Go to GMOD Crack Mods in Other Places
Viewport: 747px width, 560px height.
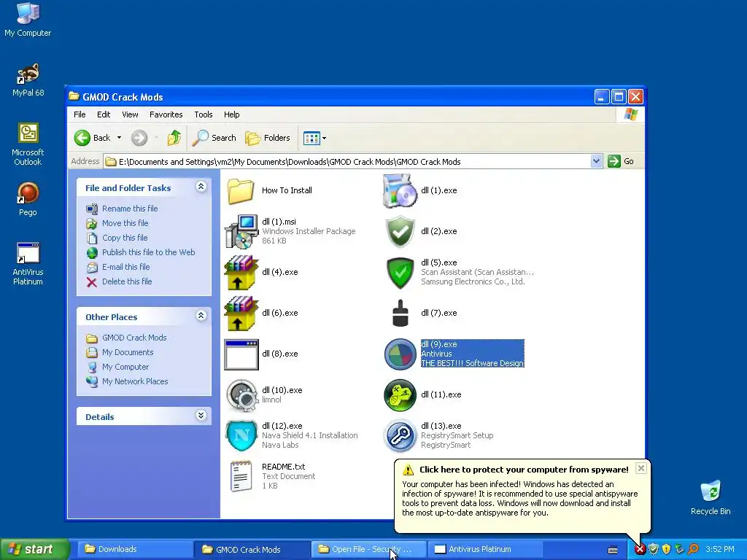point(134,338)
